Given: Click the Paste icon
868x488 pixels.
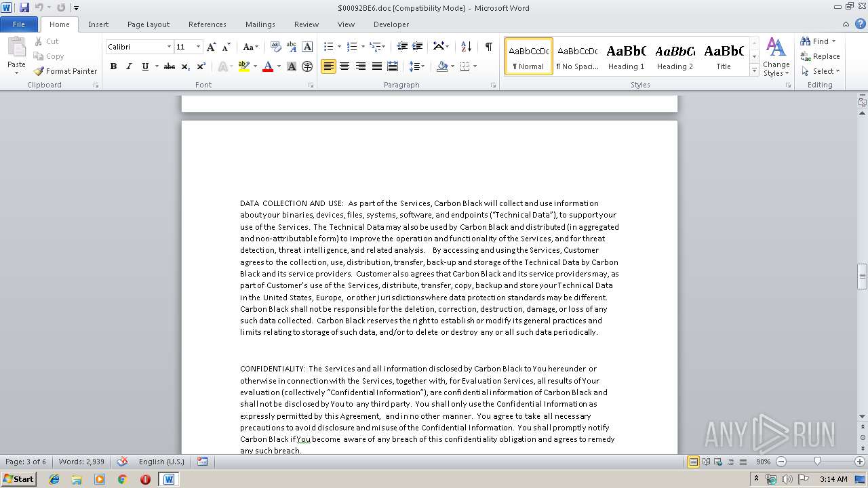Looking at the screenshot, I should [x=16, y=47].
